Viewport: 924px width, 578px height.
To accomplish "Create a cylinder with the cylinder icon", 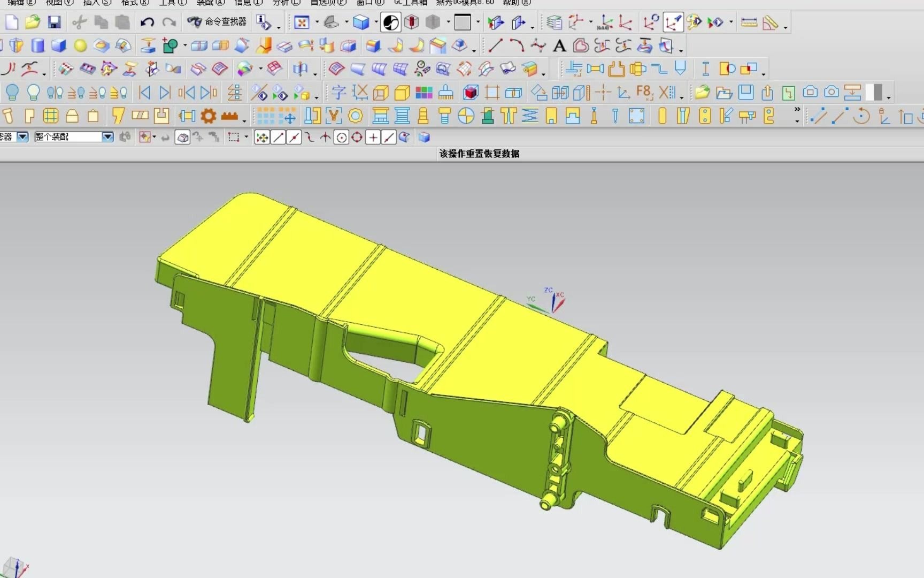I will [37, 45].
